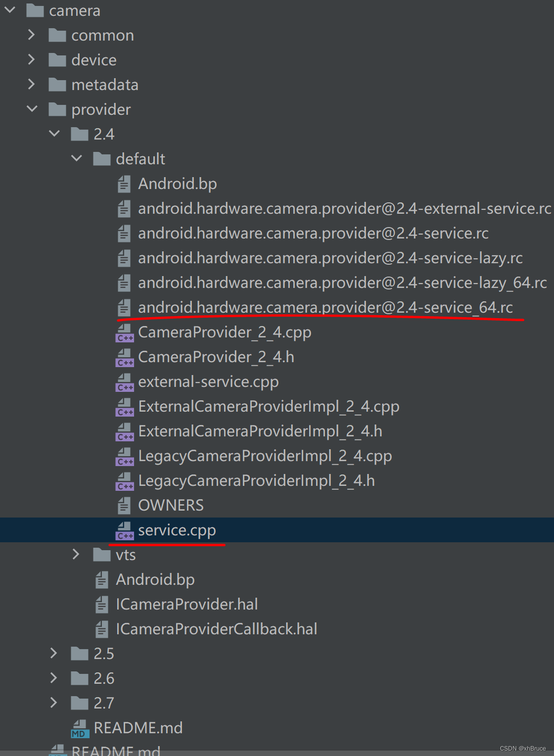The width and height of the screenshot is (554, 756).
Task: Expand the 2.5 folder
Action: (53, 653)
